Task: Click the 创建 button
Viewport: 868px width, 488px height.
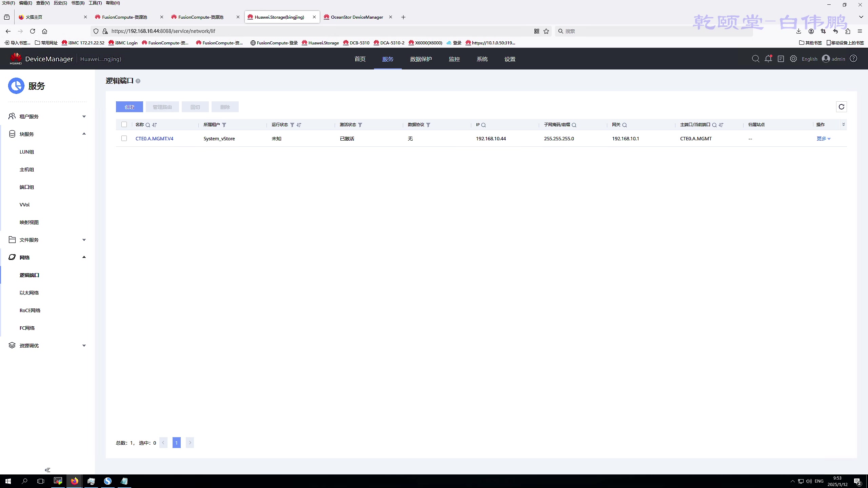Action: (129, 107)
